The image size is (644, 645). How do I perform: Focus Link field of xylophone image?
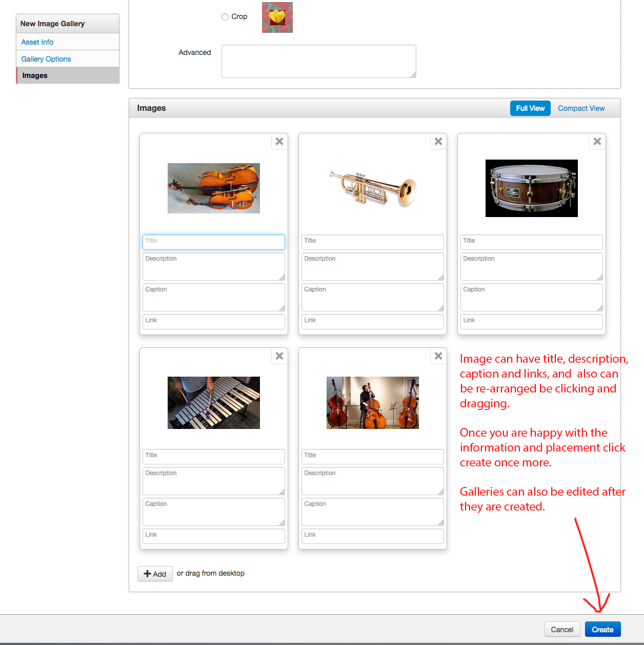[214, 536]
